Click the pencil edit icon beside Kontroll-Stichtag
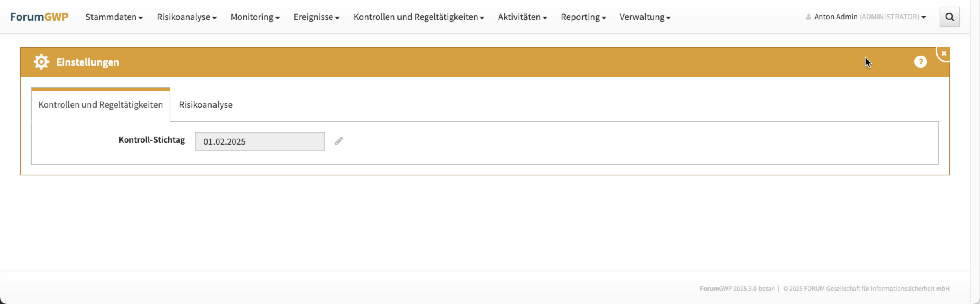The width and height of the screenshot is (980, 304). coord(339,141)
